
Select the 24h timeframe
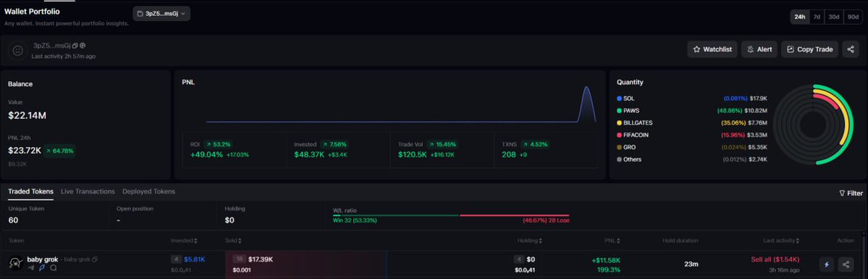799,17
